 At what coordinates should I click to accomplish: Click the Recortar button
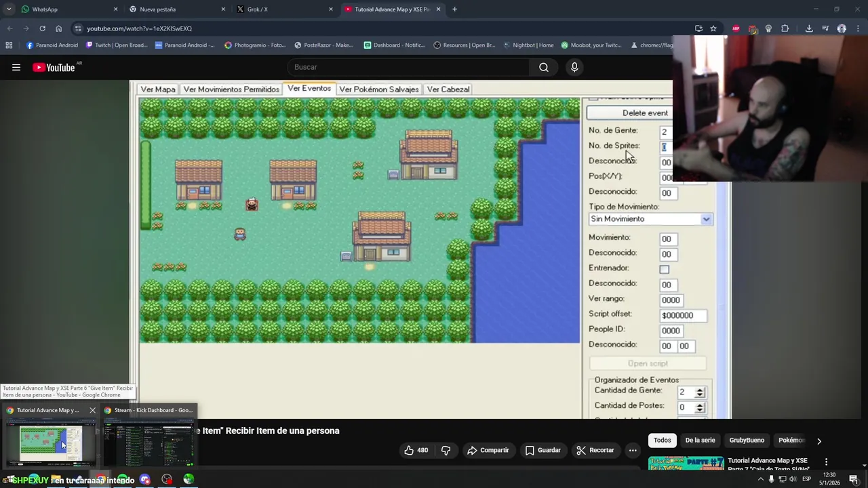[x=595, y=450]
